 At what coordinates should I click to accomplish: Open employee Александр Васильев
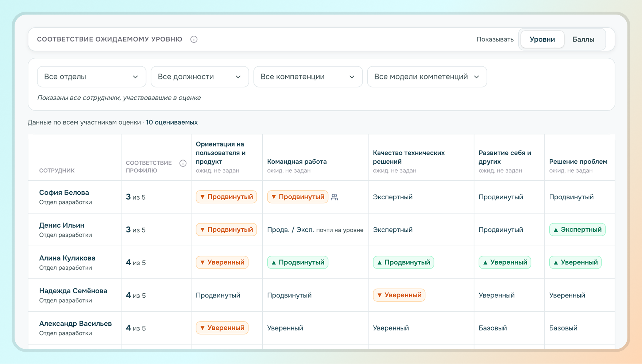(76, 324)
